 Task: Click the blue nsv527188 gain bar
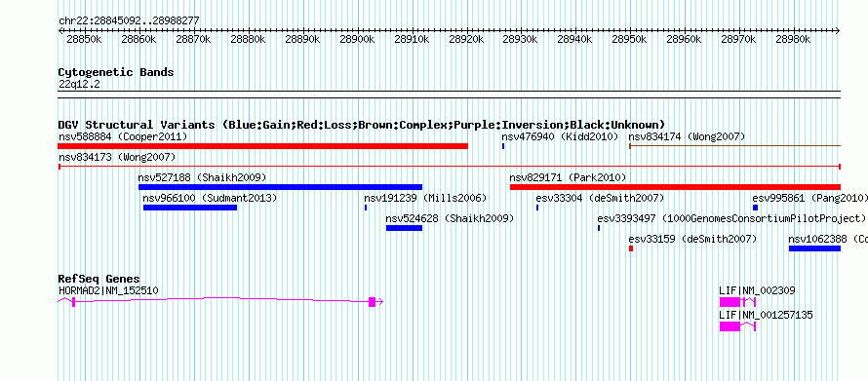(x=280, y=187)
